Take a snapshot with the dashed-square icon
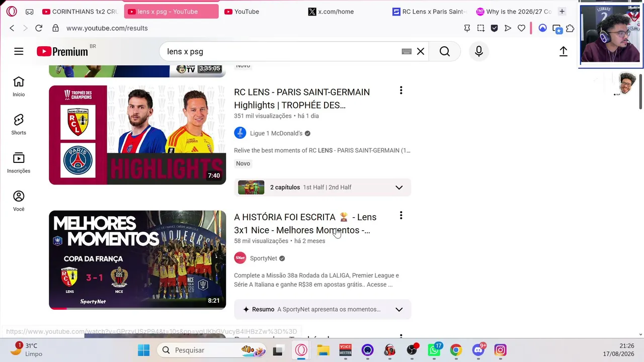Image resolution: width=644 pixels, height=362 pixels. click(x=481, y=28)
